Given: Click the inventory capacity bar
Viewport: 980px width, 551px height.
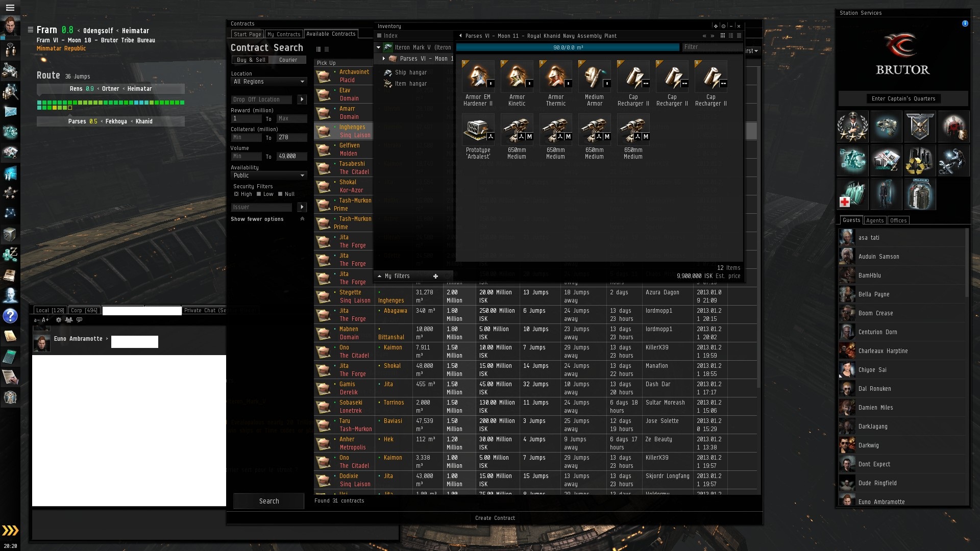Looking at the screenshot, I should pos(568,47).
